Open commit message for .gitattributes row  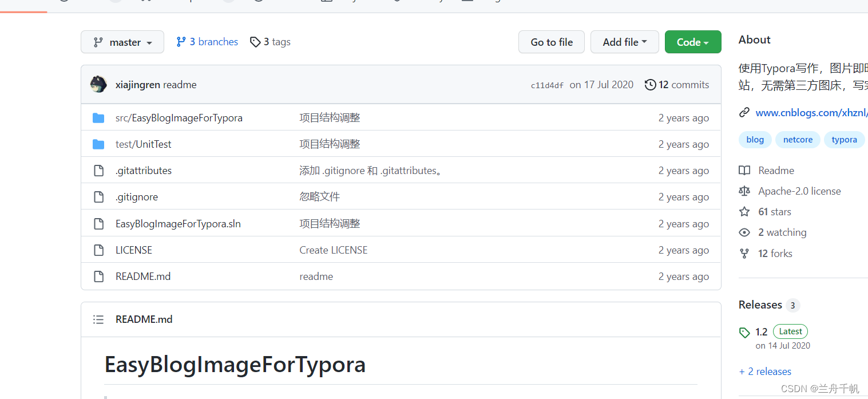(372, 171)
